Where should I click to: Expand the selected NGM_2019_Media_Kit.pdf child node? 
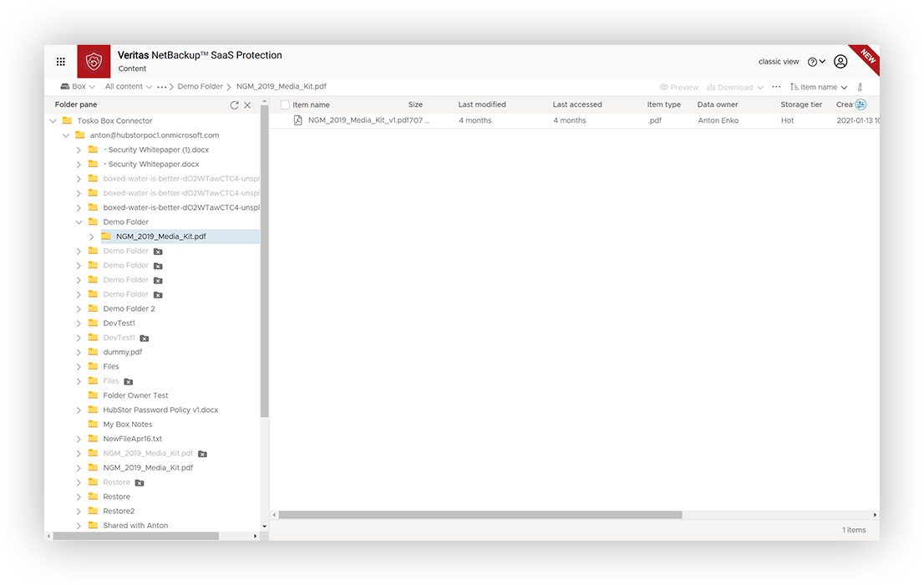tap(91, 237)
